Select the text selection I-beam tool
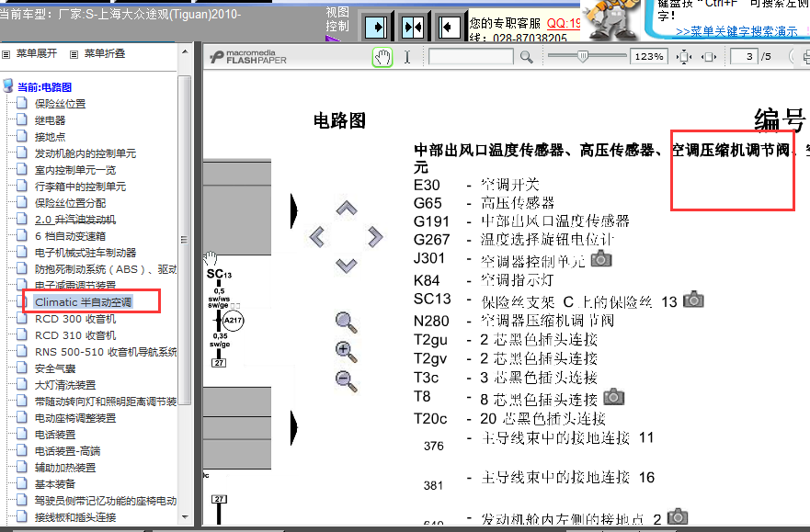The height and width of the screenshot is (532, 810). (407, 57)
